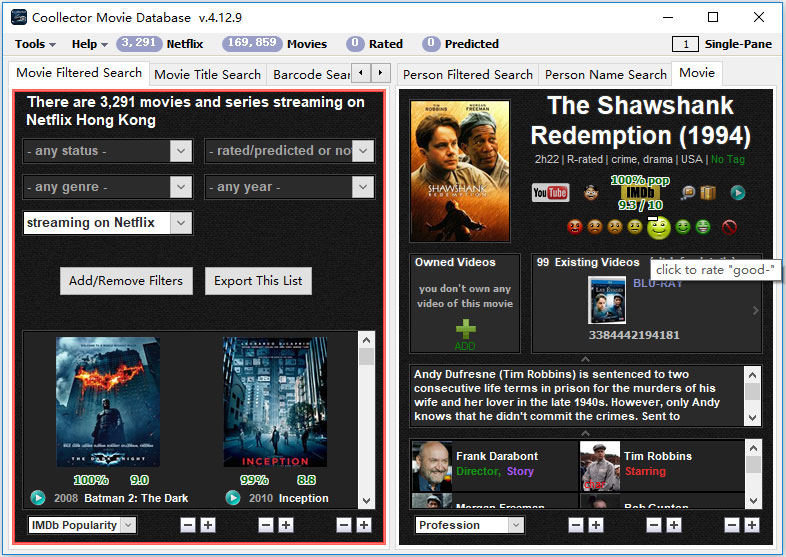Click Add/Remove Filters button
The height and width of the screenshot is (557, 786).
click(x=126, y=281)
